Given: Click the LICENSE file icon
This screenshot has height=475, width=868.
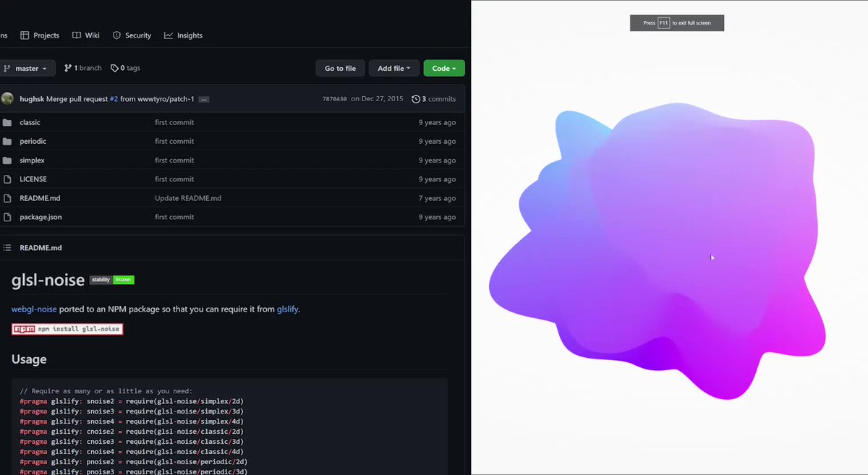Looking at the screenshot, I should (x=7, y=179).
